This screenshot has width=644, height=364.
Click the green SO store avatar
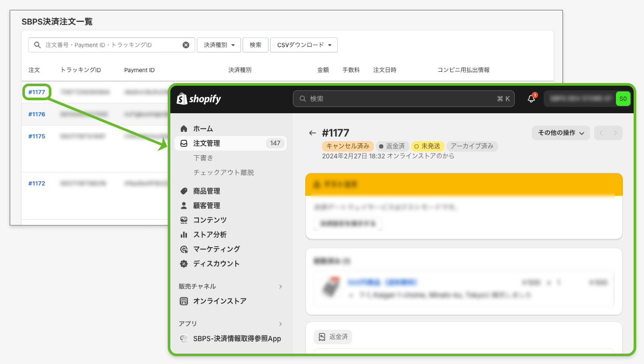point(623,99)
